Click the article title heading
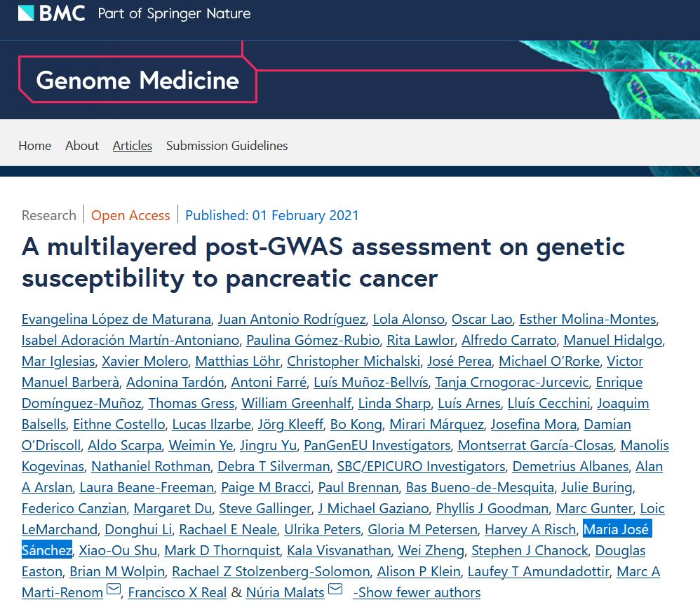 323,262
